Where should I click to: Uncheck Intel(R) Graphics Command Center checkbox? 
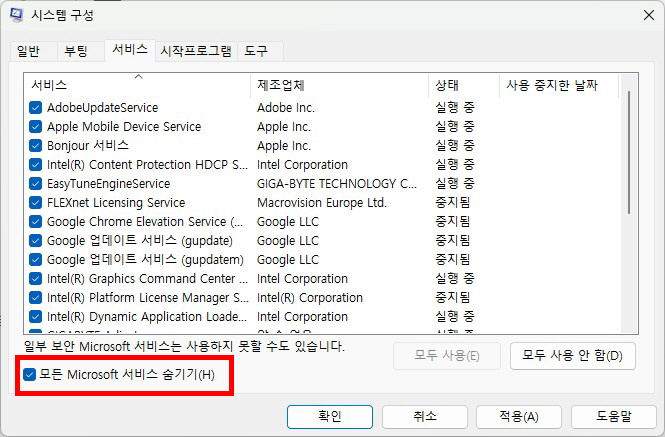(36, 279)
